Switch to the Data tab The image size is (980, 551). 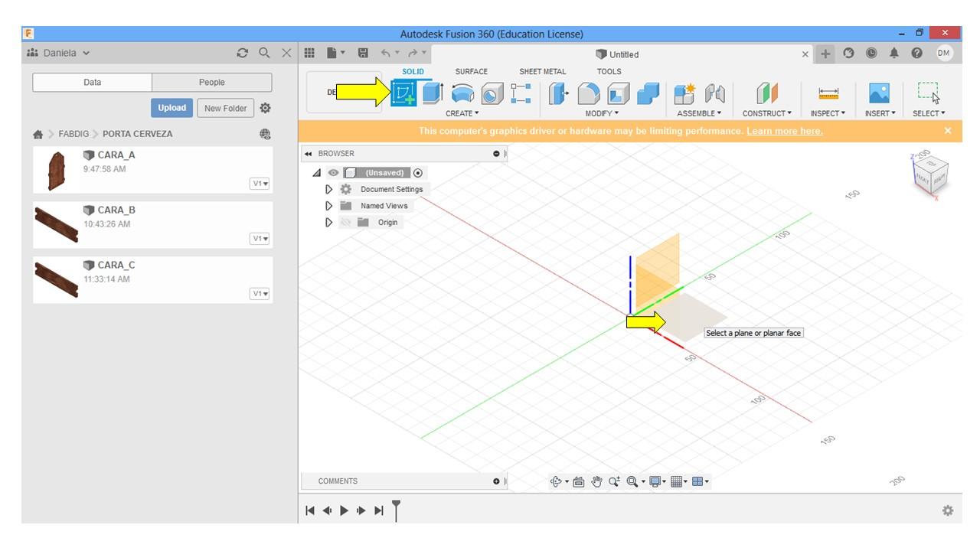coord(93,83)
